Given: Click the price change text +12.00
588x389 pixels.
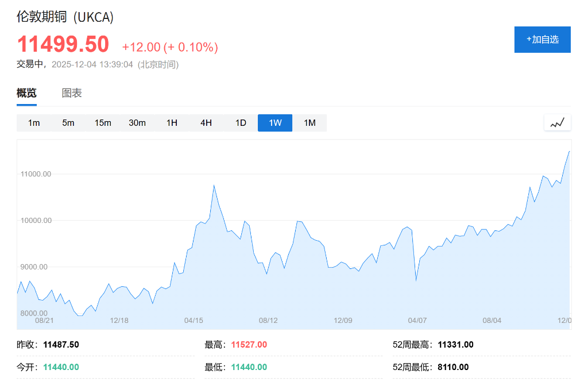Looking at the screenshot, I should coord(140,47).
